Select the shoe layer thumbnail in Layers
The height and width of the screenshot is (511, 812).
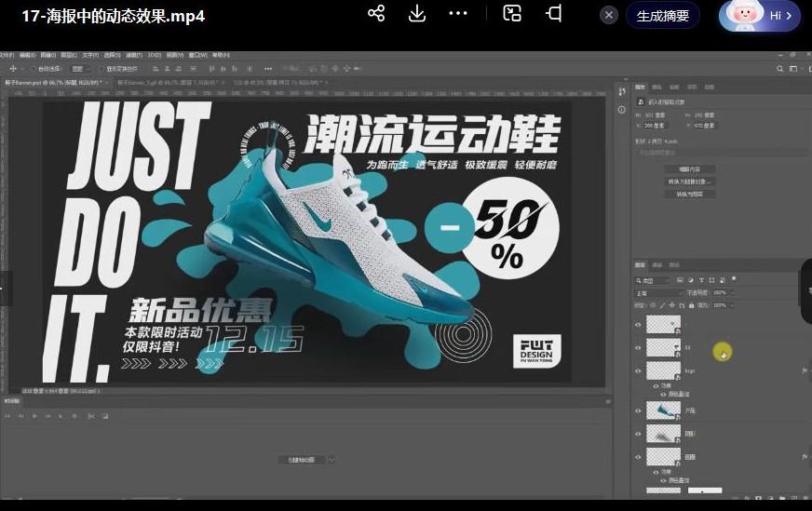(x=662, y=410)
